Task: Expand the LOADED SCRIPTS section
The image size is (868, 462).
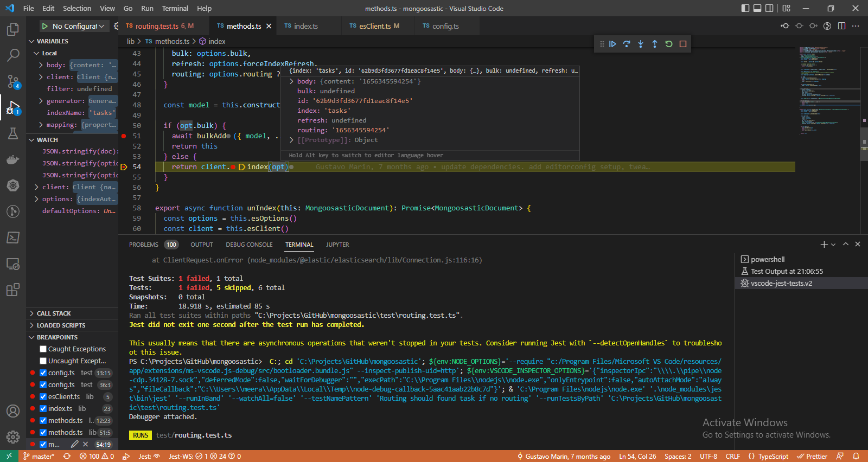Action: click(61, 325)
